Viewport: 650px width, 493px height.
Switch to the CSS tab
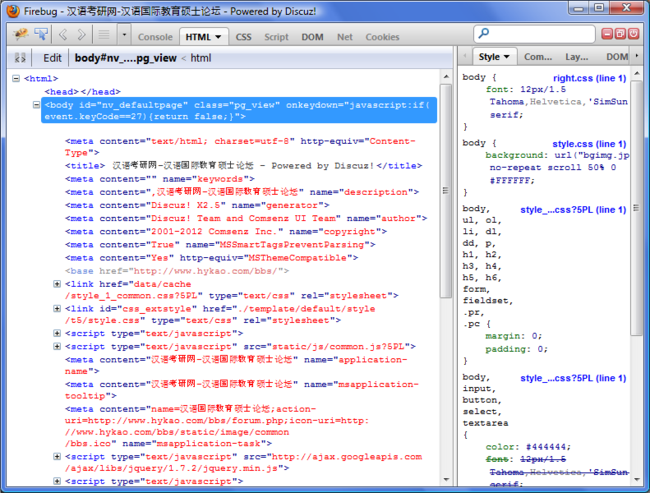(x=243, y=37)
